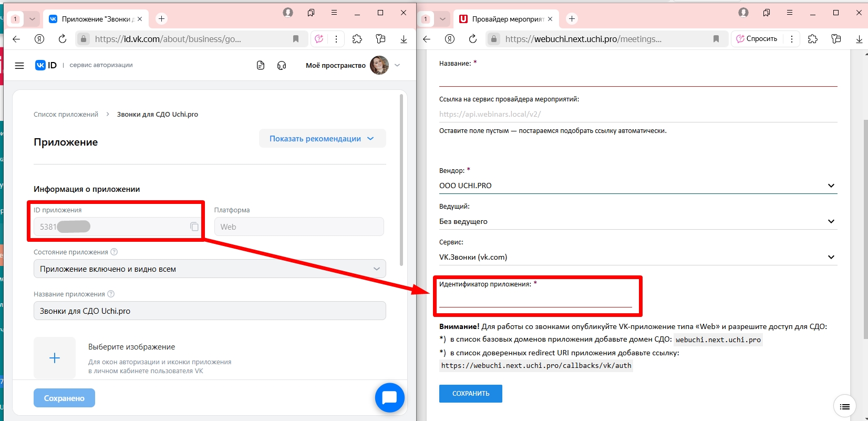Image resolution: width=868 pixels, height=421 pixels.
Task: Click right browser address bar
Action: pos(606,39)
